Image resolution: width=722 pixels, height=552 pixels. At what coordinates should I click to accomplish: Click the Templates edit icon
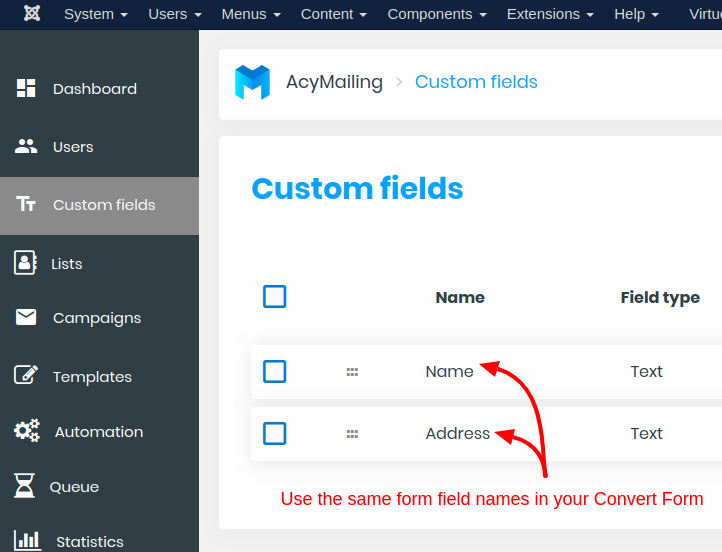point(26,375)
